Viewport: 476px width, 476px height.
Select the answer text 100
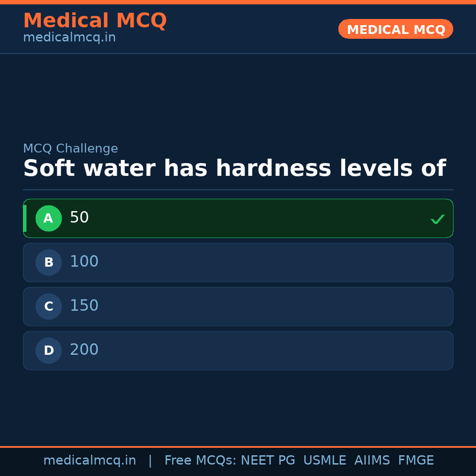84,262
